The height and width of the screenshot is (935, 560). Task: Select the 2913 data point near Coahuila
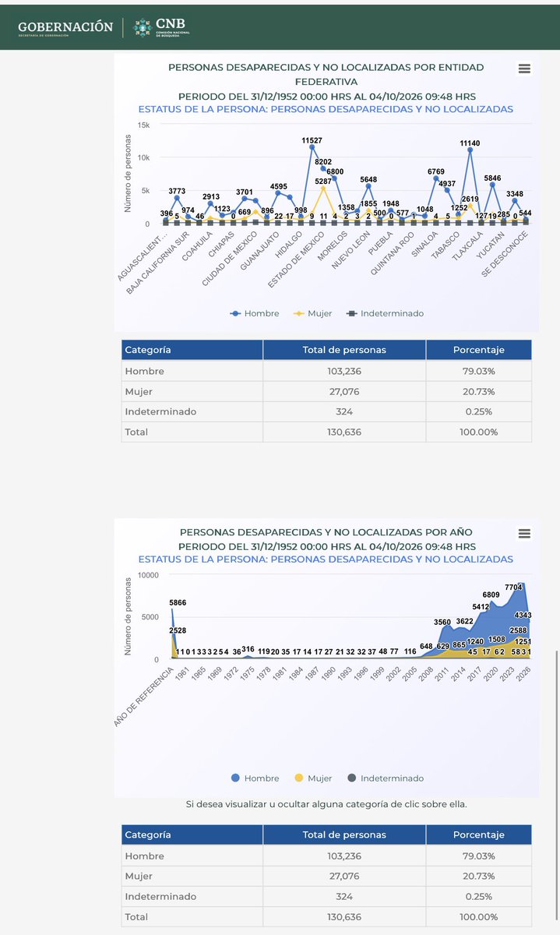(210, 203)
